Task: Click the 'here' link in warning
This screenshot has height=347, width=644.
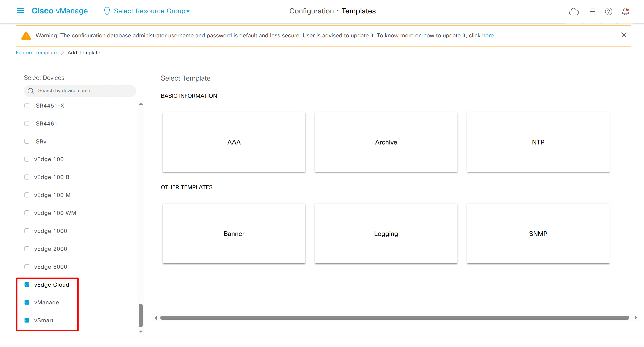Action: 488,36
